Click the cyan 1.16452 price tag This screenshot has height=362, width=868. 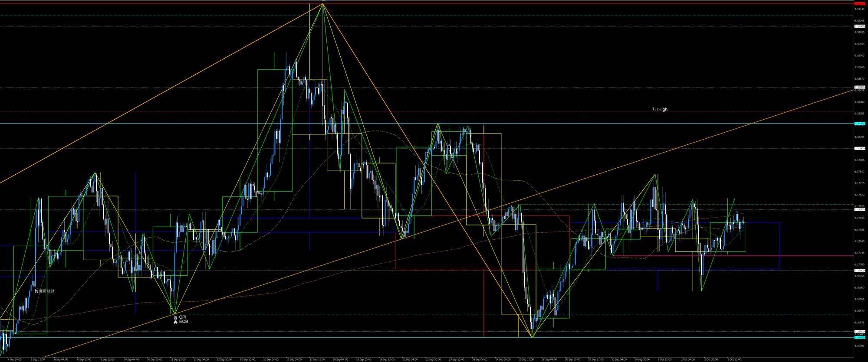tap(860, 337)
